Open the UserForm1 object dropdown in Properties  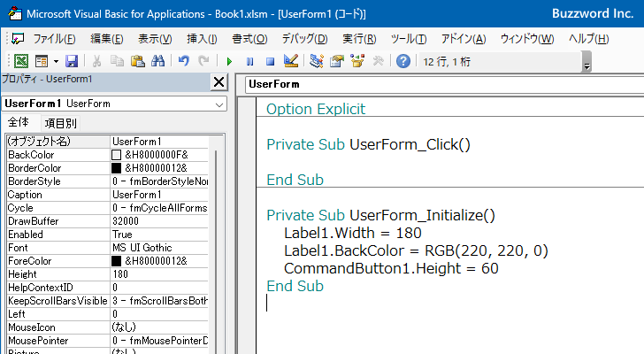click(219, 104)
